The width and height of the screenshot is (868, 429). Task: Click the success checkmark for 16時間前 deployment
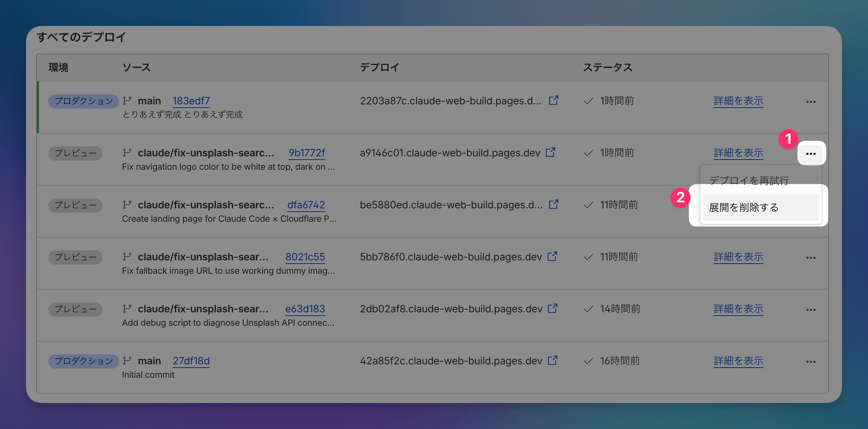click(x=589, y=361)
